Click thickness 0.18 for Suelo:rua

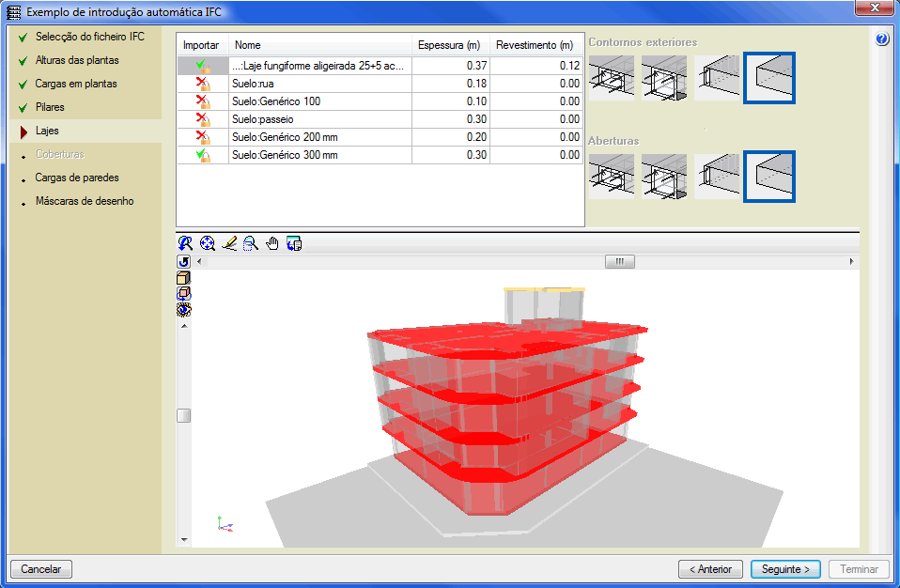tap(451, 84)
